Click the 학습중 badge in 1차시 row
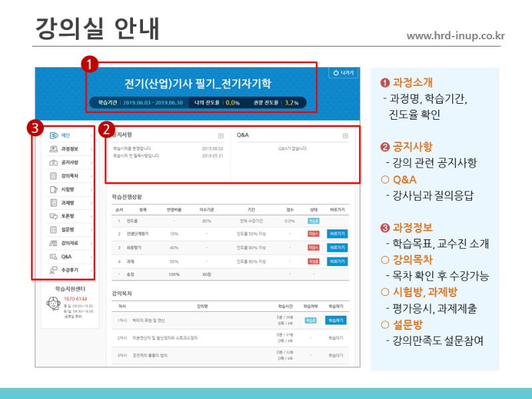This screenshot has height=399, width=532. coord(311,321)
